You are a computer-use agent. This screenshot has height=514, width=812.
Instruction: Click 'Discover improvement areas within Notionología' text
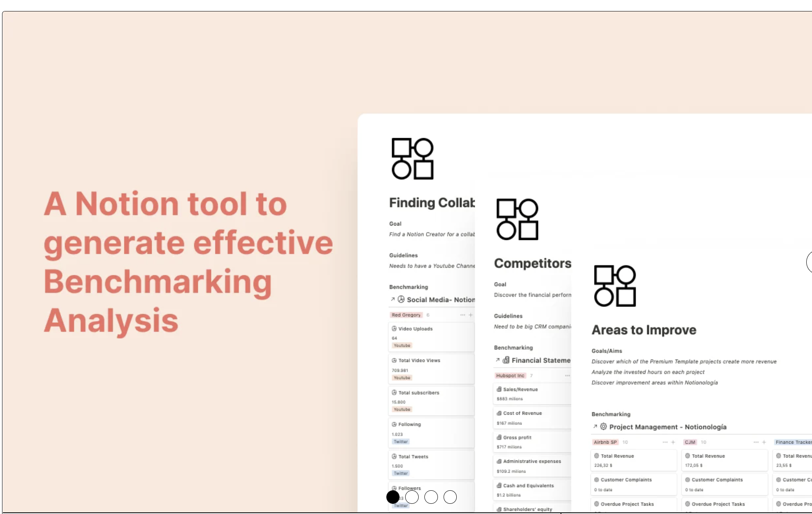[655, 382]
